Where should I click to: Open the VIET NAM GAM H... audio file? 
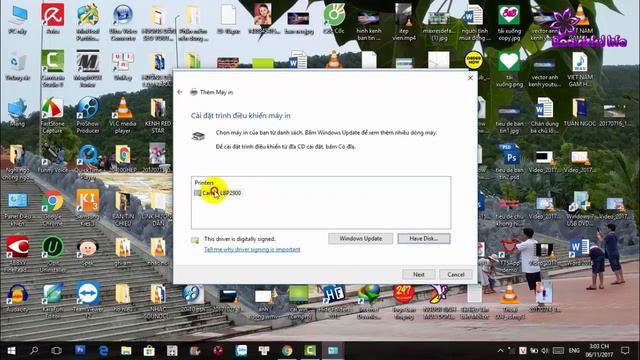[580, 69]
